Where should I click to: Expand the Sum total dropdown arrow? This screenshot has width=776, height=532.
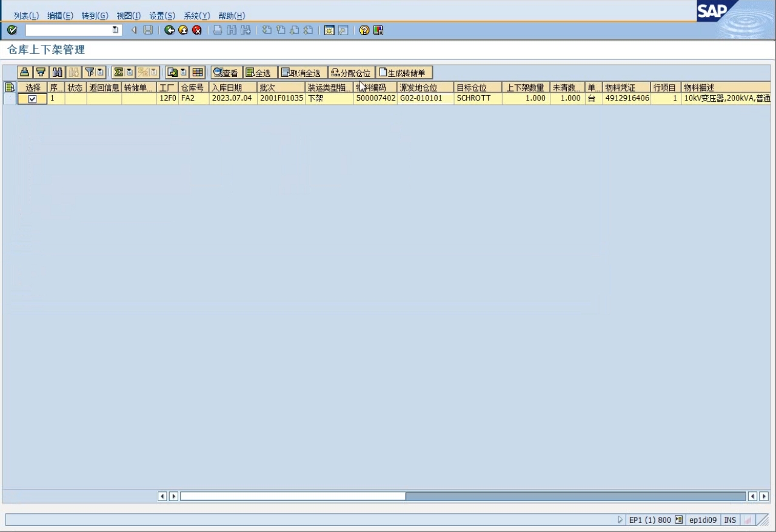(x=129, y=73)
